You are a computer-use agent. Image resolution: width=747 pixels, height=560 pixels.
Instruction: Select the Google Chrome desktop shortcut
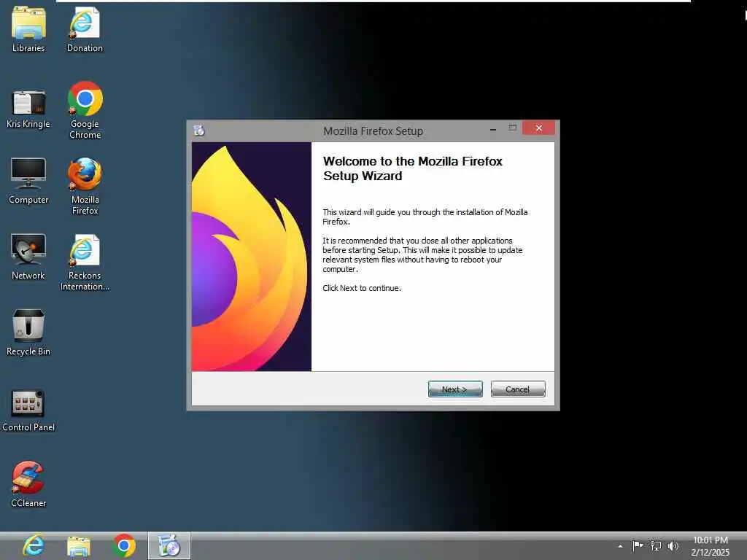[85, 111]
